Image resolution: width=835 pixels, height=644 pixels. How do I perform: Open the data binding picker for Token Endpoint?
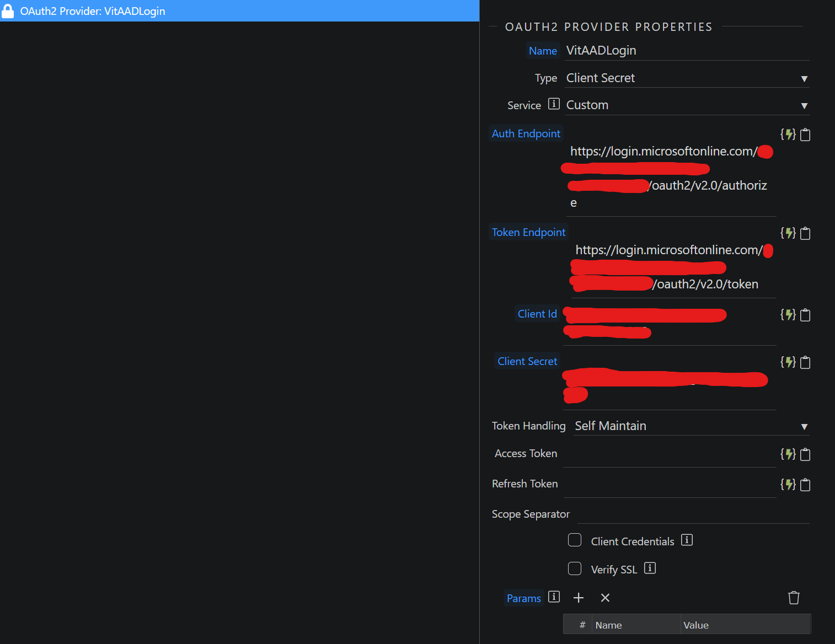point(788,233)
